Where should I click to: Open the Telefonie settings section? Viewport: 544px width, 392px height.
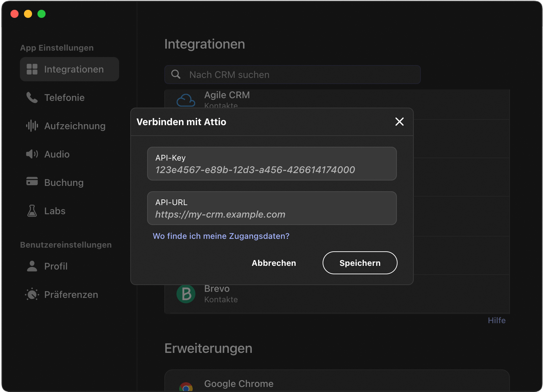70,97
